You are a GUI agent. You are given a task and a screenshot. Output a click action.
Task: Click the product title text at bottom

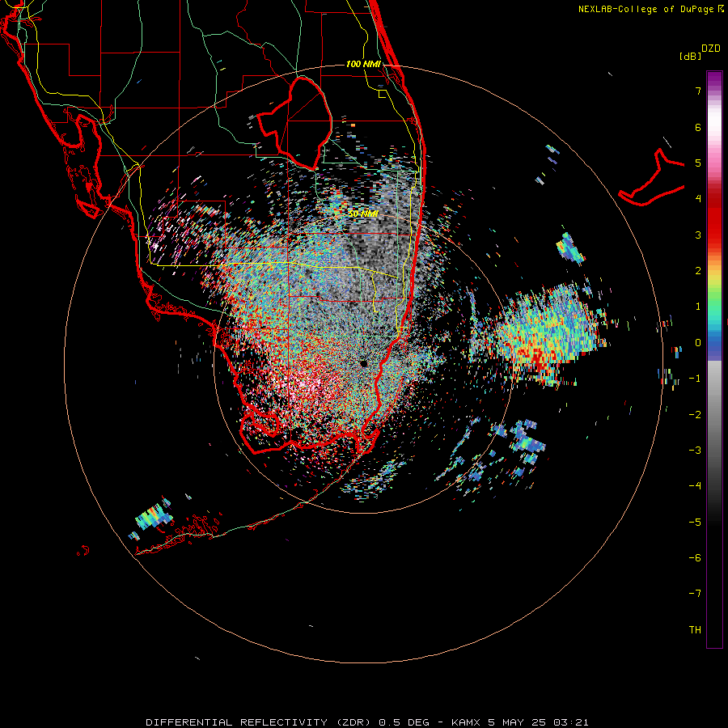[367, 722]
